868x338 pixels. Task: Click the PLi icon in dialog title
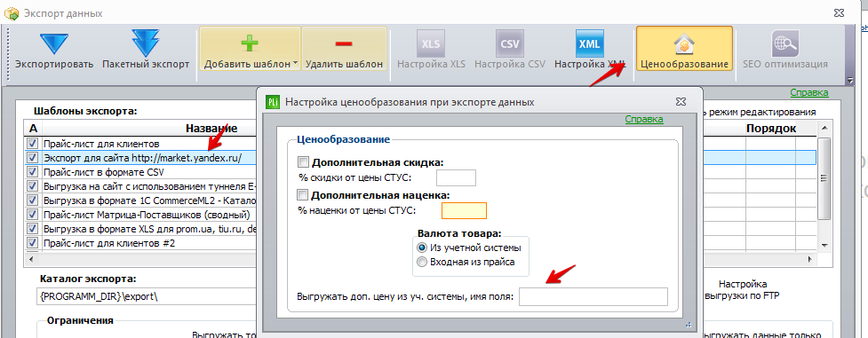pos(273,101)
